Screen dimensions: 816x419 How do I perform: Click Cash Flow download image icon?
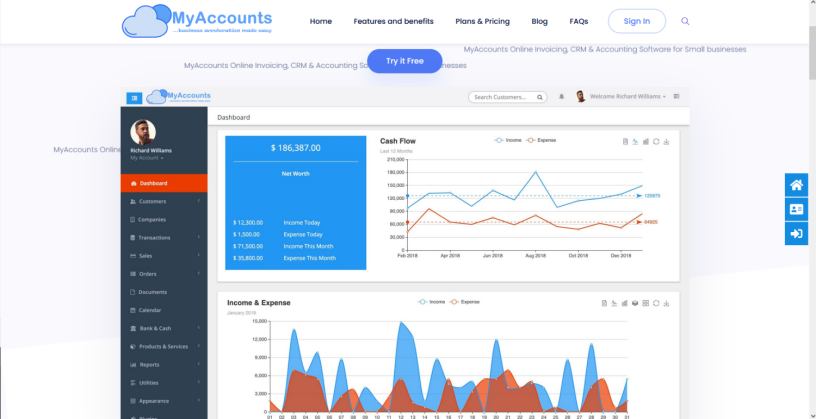[x=667, y=142]
